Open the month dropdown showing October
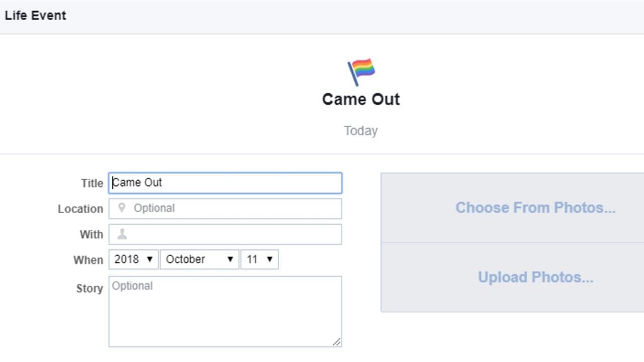The height and width of the screenshot is (362, 644). 199,259
